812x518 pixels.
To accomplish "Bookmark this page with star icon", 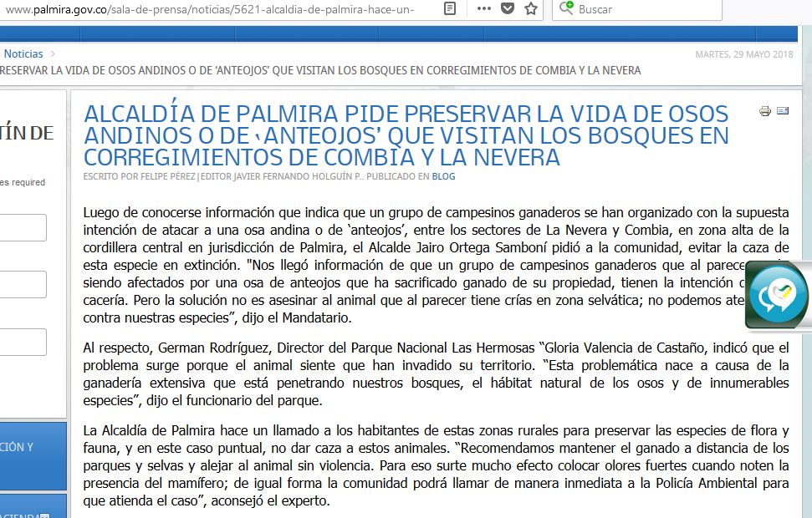I will point(531,8).
